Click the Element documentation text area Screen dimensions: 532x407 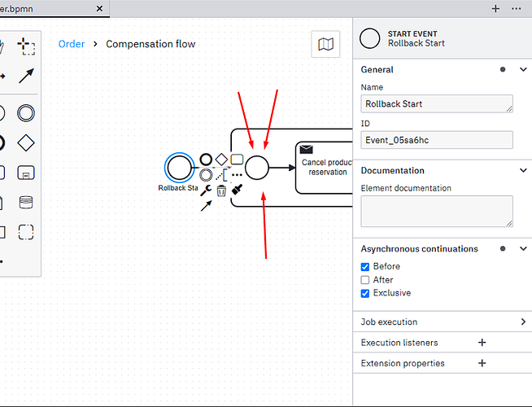pos(437,211)
